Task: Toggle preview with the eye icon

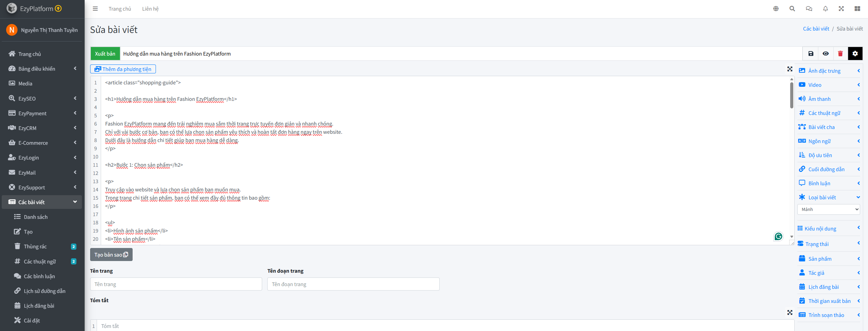Action: (x=826, y=54)
